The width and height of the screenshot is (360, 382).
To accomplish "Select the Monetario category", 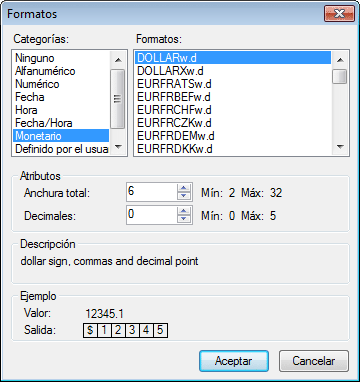I will click(61, 136).
